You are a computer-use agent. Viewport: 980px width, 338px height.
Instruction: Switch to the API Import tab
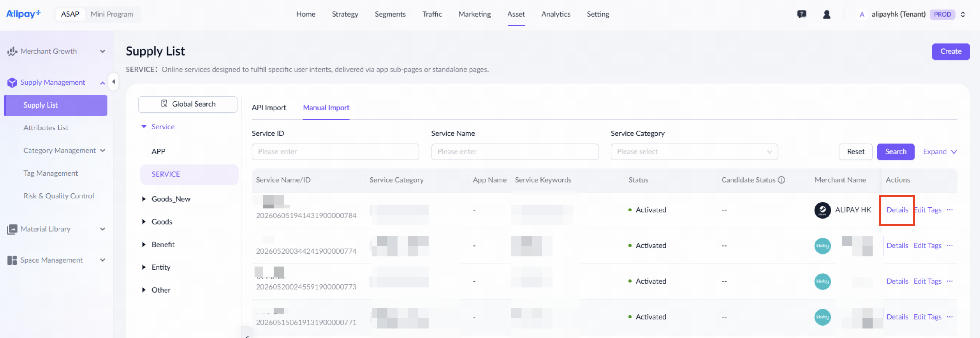click(268, 108)
